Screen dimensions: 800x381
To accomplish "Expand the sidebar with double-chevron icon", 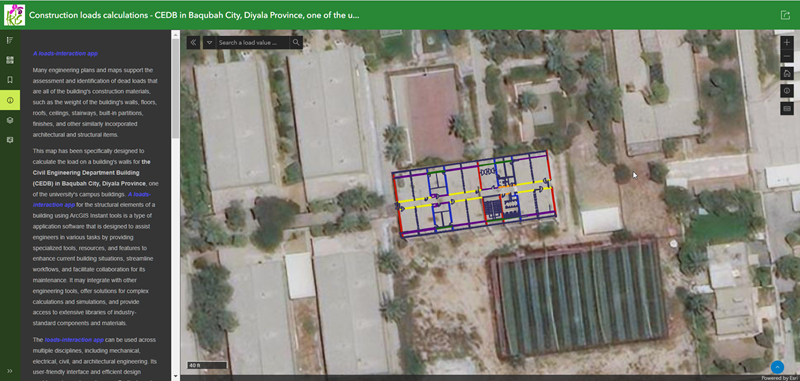I will pyautogui.click(x=10, y=371).
